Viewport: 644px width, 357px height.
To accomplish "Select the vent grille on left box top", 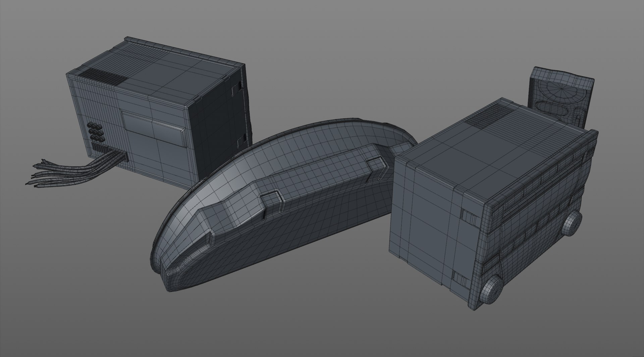I will (x=103, y=77).
